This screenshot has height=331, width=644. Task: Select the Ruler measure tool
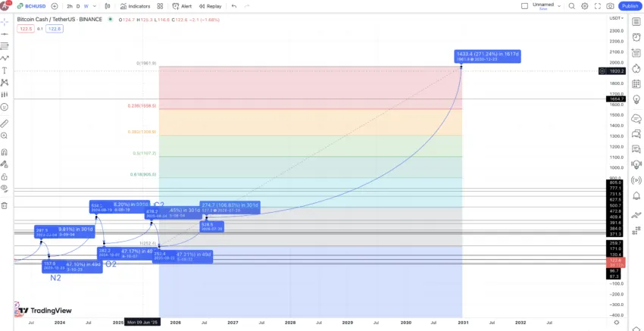[5, 123]
